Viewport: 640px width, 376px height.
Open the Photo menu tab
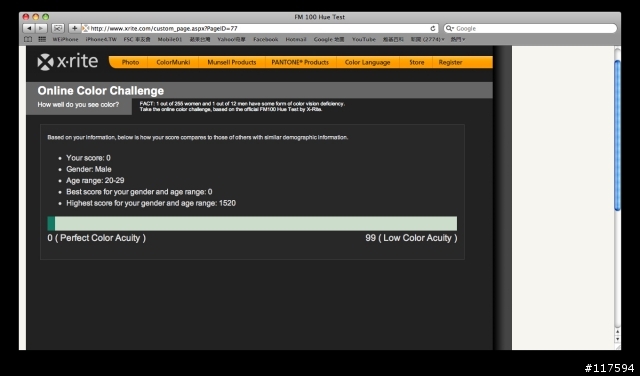tap(130, 62)
